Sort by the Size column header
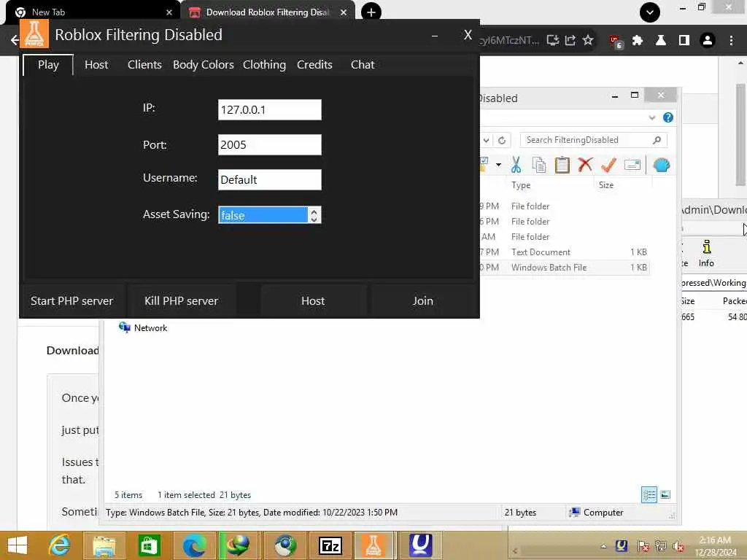Screen dimensions: 747x560 point(606,185)
